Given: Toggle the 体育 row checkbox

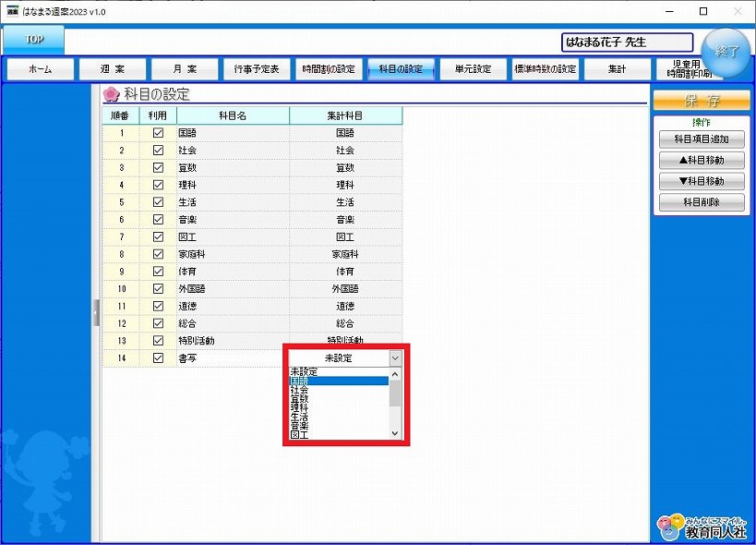Looking at the screenshot, I should 158,272.
